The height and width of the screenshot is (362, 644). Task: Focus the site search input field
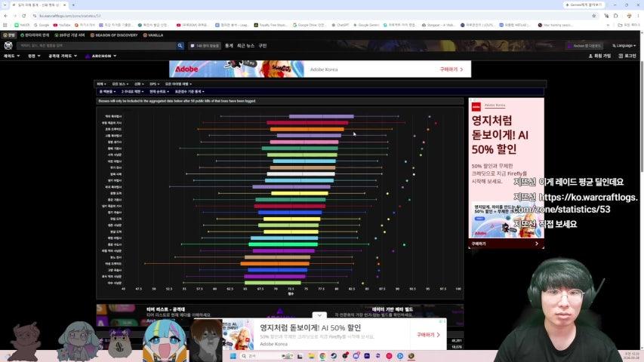tap(97, 45)
